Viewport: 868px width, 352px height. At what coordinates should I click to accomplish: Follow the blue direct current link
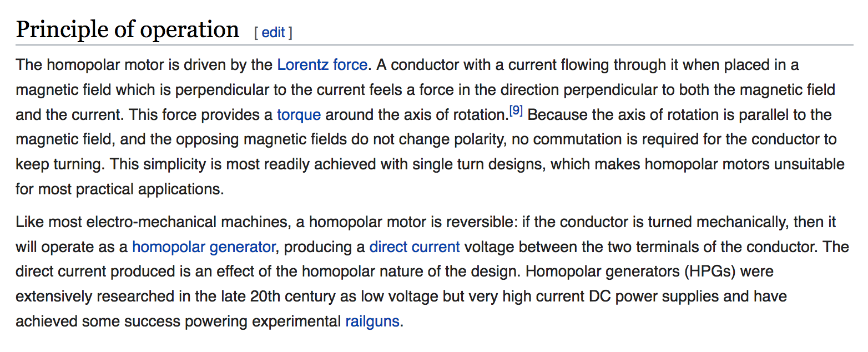click(414, 247)
